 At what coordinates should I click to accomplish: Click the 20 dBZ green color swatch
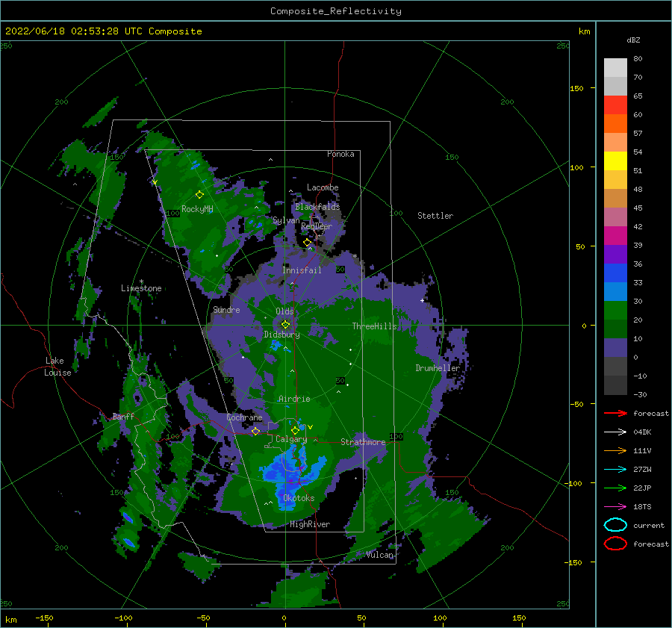[x=615, y=329]
